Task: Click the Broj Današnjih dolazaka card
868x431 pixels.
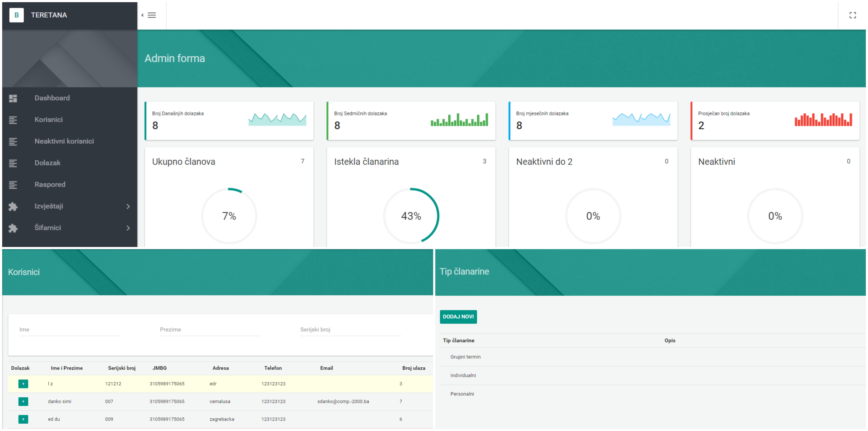Action: pos(229,121)
